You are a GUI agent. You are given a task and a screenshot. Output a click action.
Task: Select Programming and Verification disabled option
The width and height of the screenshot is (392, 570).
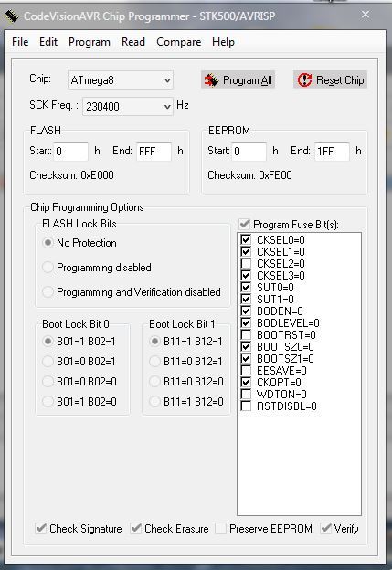tap(48, 292)
